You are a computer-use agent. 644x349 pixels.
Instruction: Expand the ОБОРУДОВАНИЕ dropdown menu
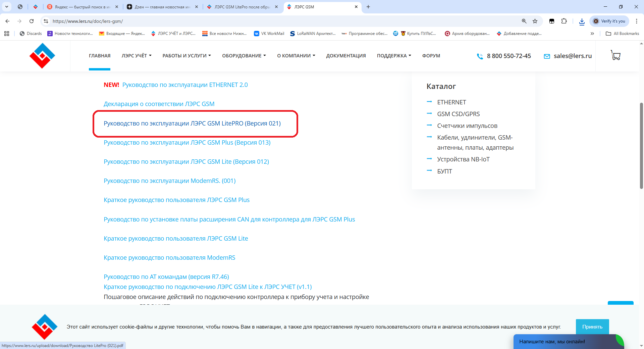pyautogui.click(x=244, y=56)
